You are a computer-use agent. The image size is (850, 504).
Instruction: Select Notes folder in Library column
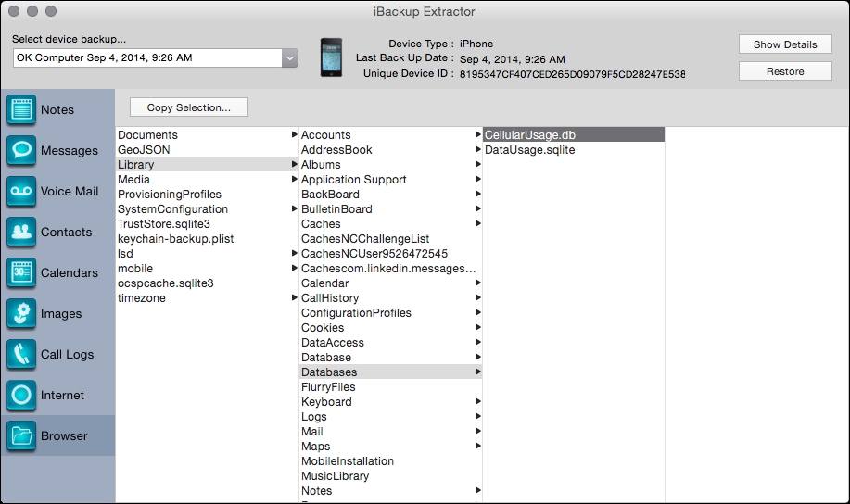(x=317, y=490)
